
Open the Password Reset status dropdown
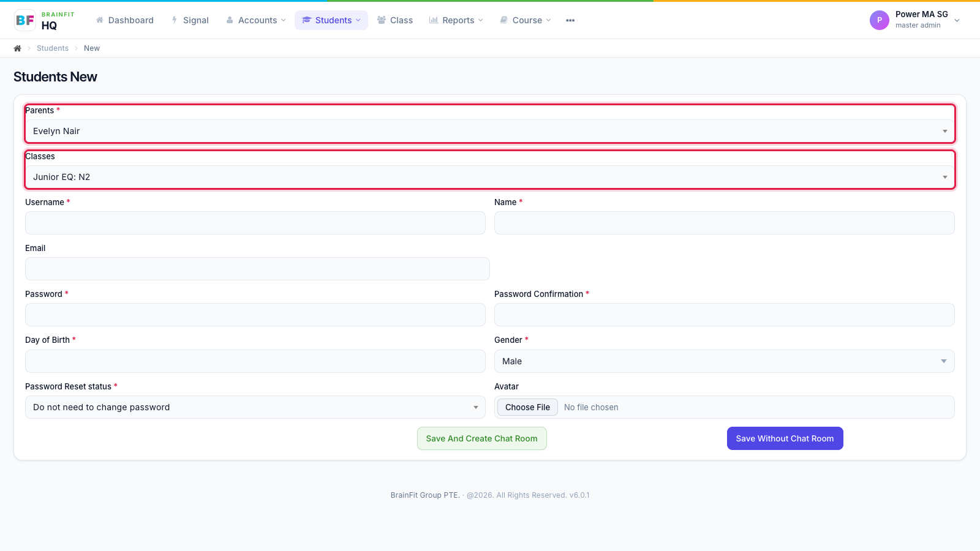pyautogui.click(x=255, y=407)
